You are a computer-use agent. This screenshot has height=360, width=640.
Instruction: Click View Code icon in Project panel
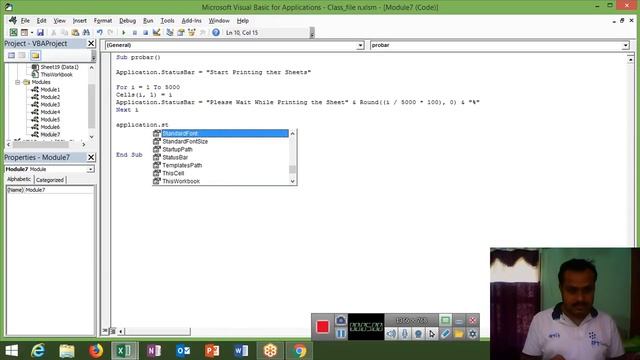(x=11, y=55)
